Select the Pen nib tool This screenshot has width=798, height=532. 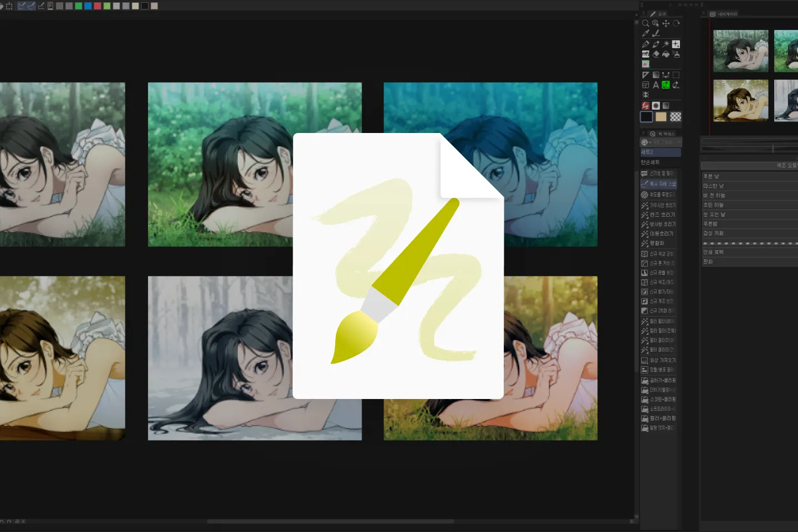(646, 44)
